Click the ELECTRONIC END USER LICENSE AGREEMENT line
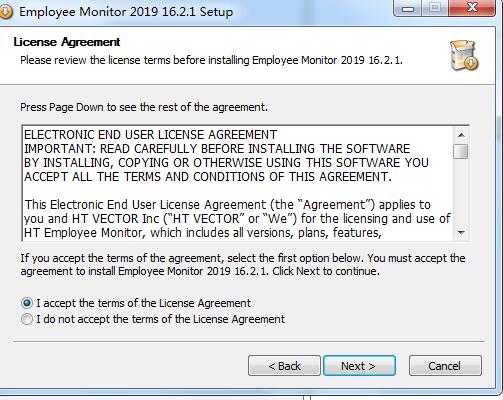The image size is (503, 400). pos(150,135)
